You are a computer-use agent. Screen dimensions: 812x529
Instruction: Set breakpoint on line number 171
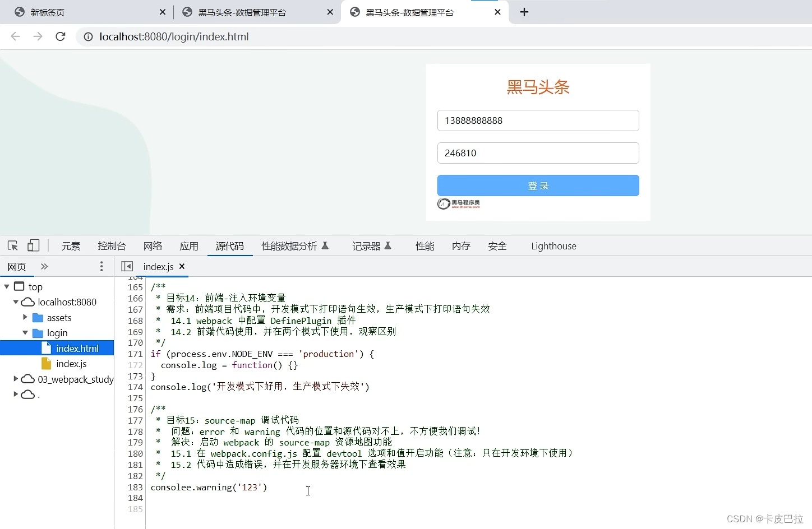click(x=135, y=354)
